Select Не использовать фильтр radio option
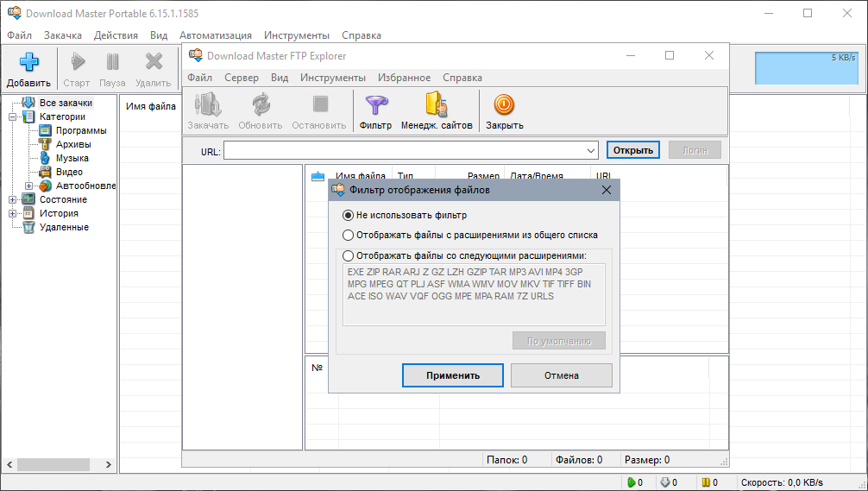Image resolution: width=868 pixels, height=491 pixels. (349, 215)
